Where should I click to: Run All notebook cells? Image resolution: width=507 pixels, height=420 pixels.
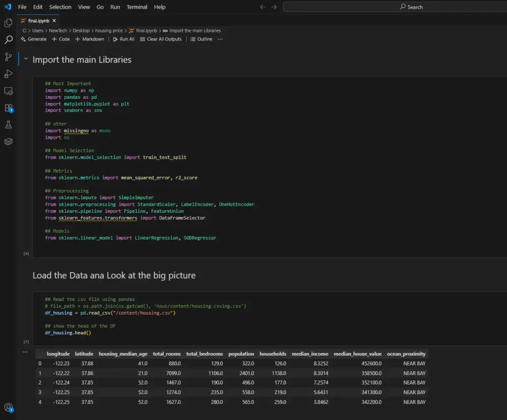coord(123,39)
